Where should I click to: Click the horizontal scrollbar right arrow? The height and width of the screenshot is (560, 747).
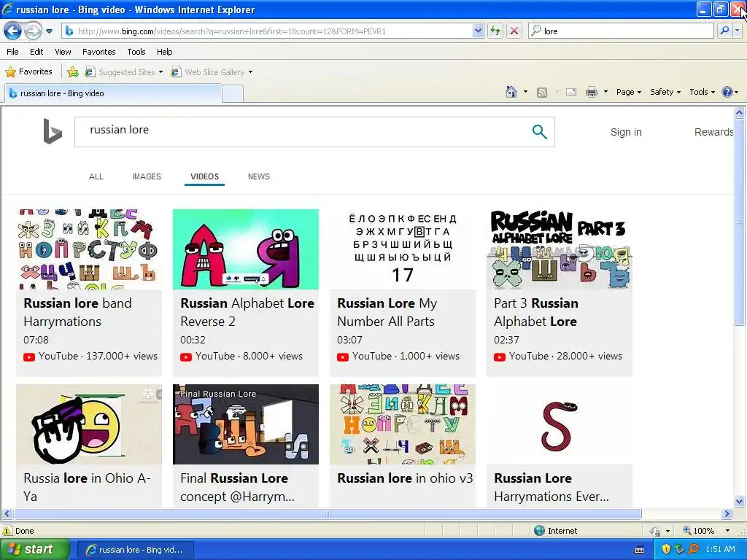pos(727,514)
